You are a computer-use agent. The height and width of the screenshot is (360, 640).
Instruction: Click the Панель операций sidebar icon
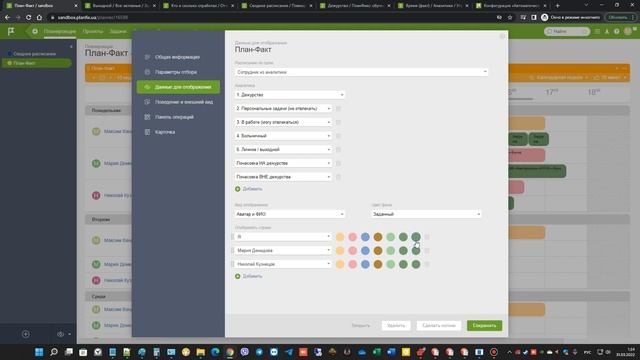147,117
